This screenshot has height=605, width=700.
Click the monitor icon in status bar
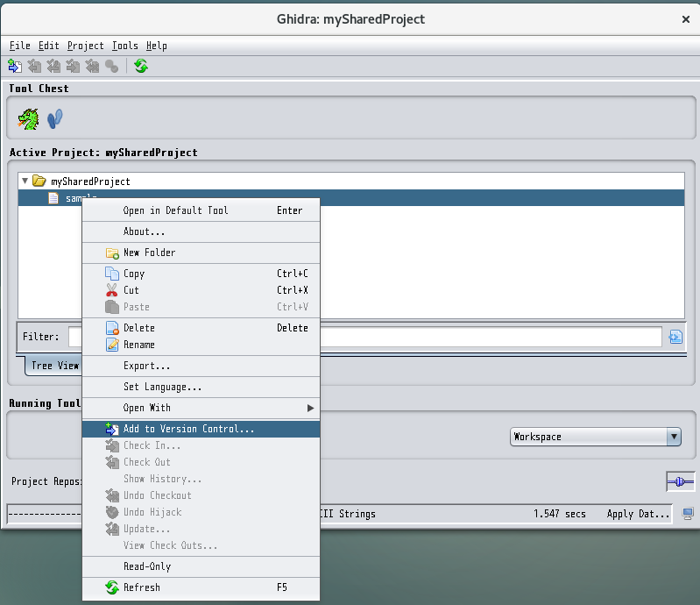[x=688, y=514]
